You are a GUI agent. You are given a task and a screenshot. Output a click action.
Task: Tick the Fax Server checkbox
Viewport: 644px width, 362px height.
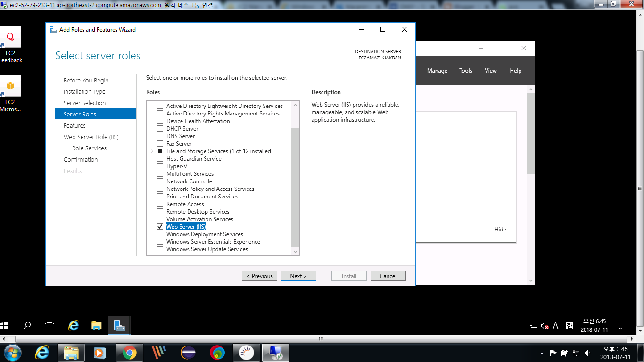pos(160,144)
